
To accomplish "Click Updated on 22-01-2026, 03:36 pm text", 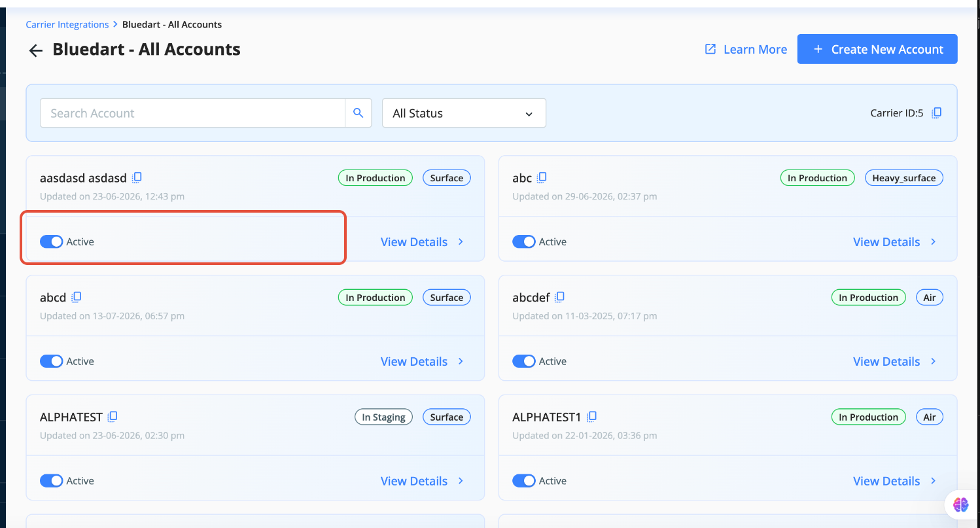I will (x=585, y=435).
